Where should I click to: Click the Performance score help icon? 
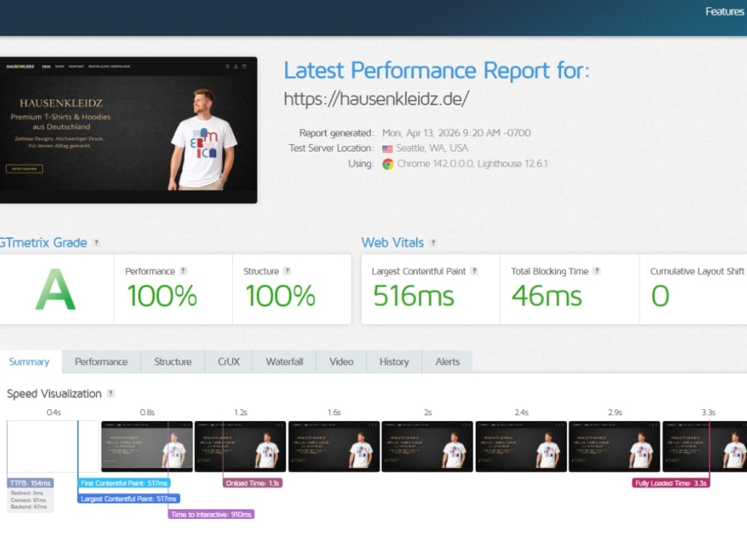tap(184, 271)
